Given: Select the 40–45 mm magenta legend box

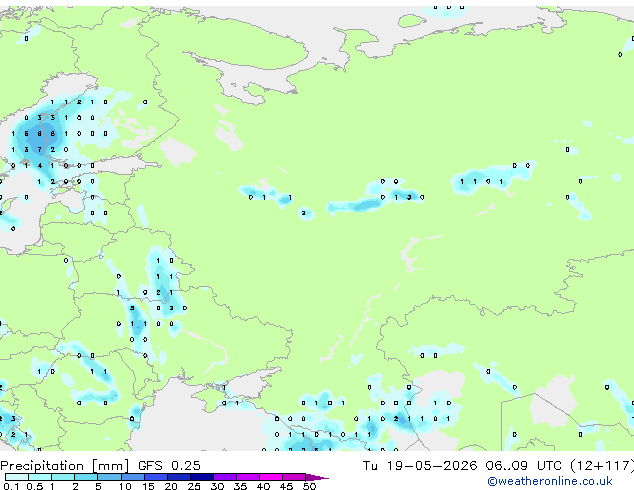Looking at the screenshot, I should [x=271, y=477].
